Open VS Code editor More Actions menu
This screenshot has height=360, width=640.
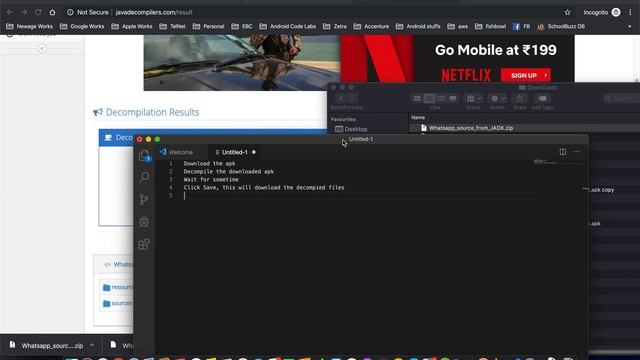(577, 151)
